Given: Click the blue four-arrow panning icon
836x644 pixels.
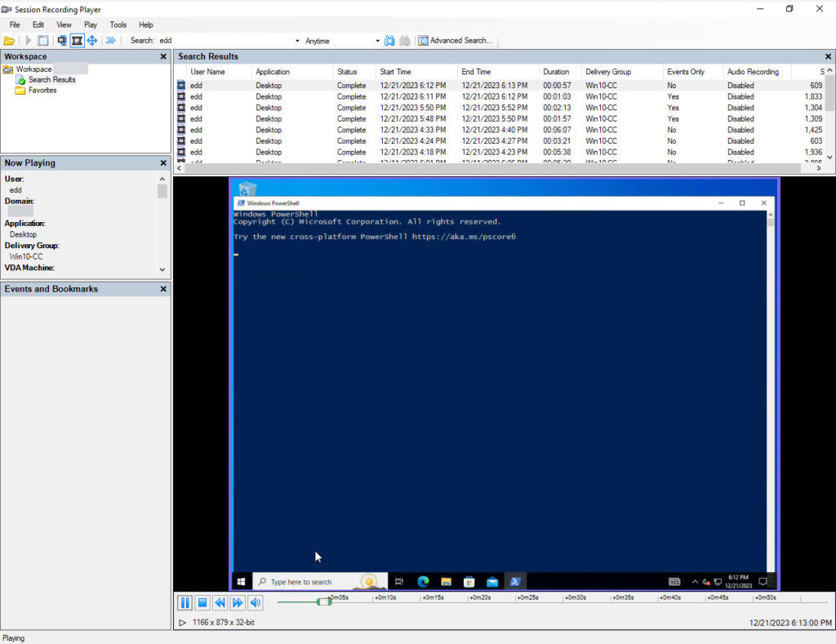Looking at the screenshot, I should [x=92, y=41].
